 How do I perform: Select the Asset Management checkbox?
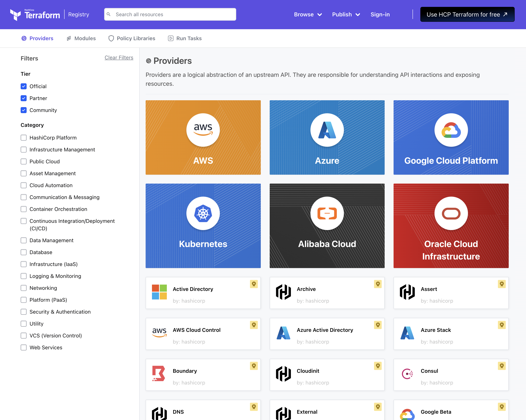[24, 174]
